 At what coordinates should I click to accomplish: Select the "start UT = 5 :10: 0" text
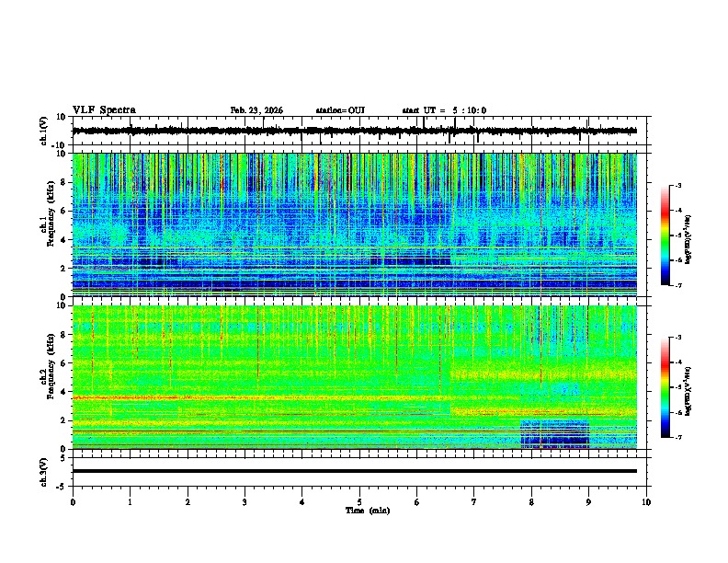click(x=444, y=110)
